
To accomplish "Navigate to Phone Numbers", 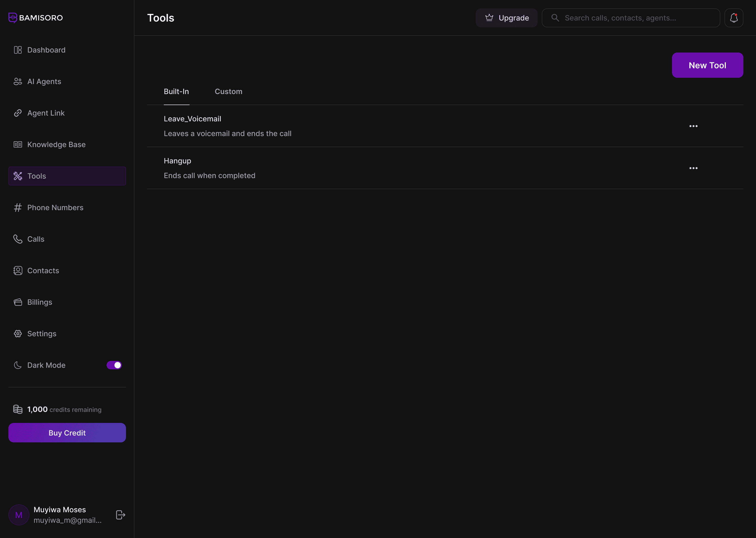I will (55, 207).
